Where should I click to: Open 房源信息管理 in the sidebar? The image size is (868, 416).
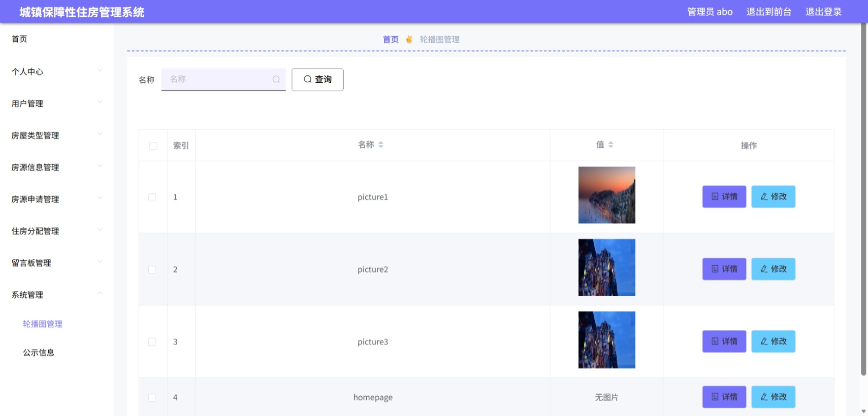(57, 167)
